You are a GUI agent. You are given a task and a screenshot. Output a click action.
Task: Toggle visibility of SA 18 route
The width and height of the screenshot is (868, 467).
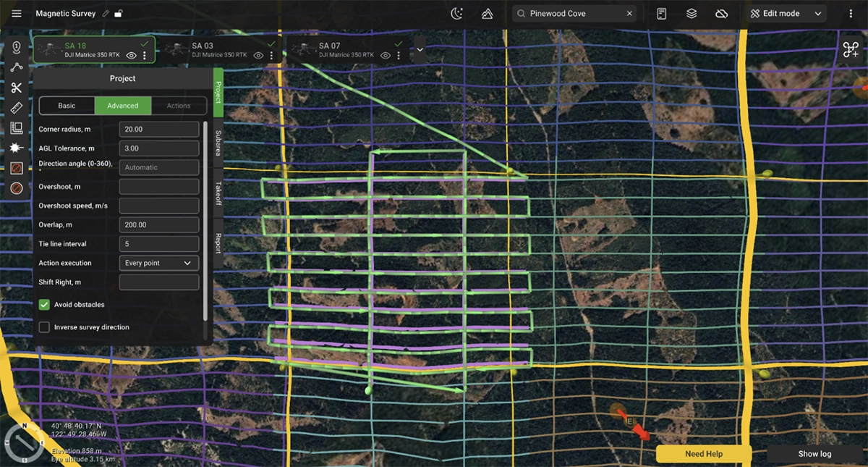(132, 55)
